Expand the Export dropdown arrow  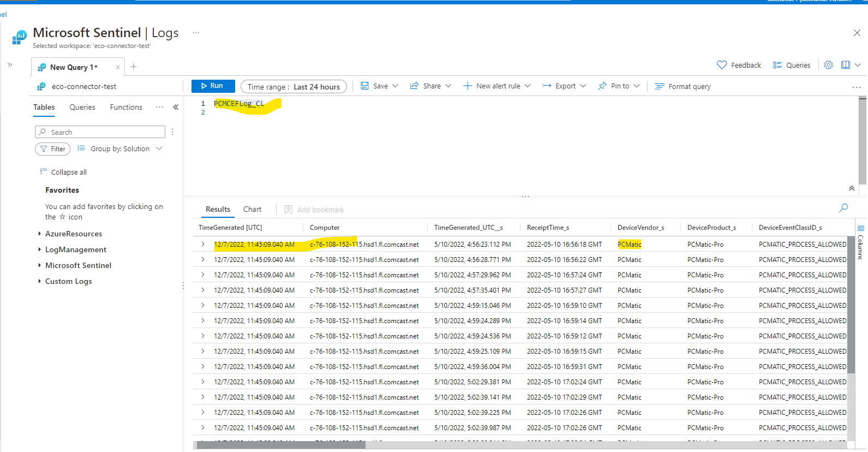tap(583, 86)
